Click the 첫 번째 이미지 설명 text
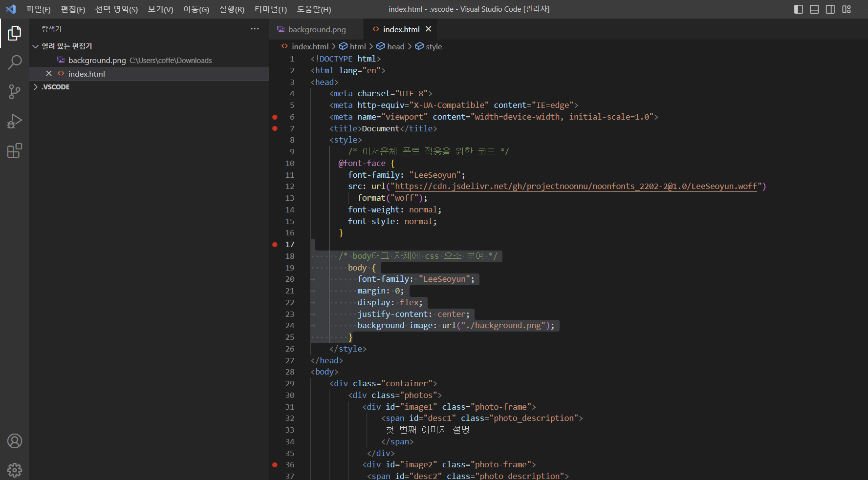868x480 pixels. pos(428,430)
